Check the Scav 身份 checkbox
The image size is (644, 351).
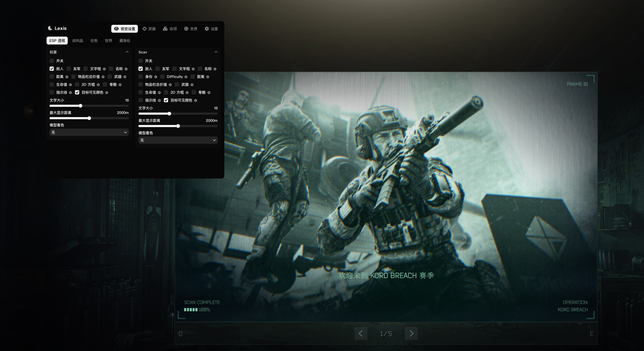141,77
